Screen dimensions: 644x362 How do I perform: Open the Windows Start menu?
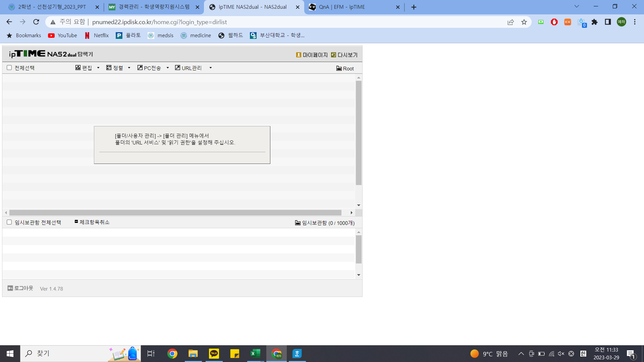10,354
